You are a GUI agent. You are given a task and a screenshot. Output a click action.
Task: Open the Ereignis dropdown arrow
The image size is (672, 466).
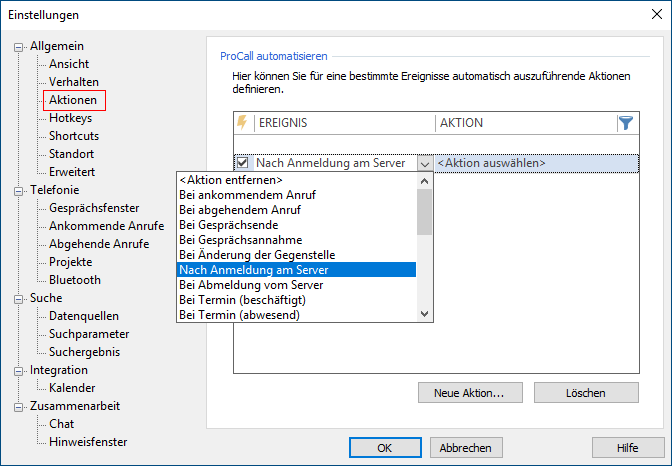(425, 163)
